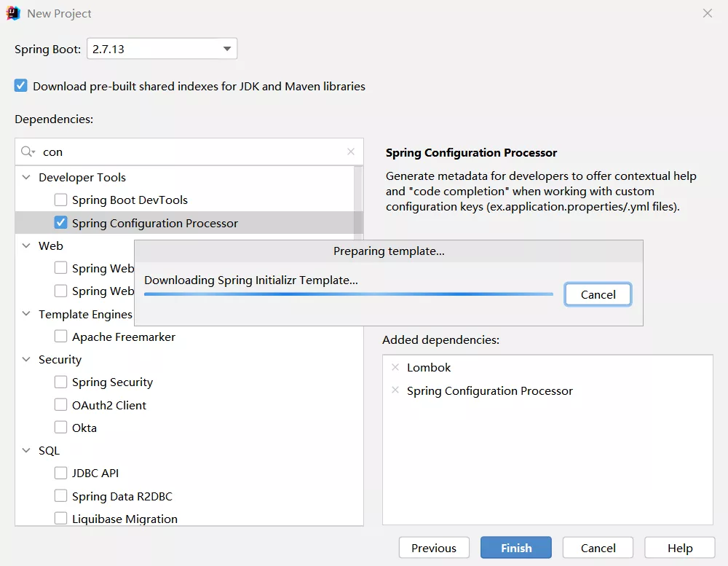Collapse the SQL dependency group
The image size is (728, 566).
pos(26,450)
